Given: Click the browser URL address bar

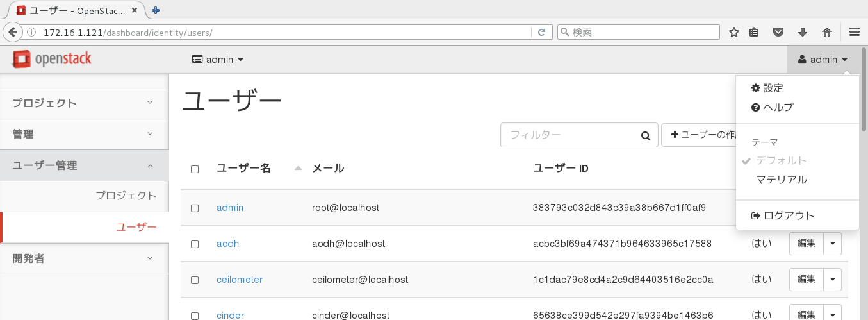Looking at the screenshot, I should coord(285,32).
